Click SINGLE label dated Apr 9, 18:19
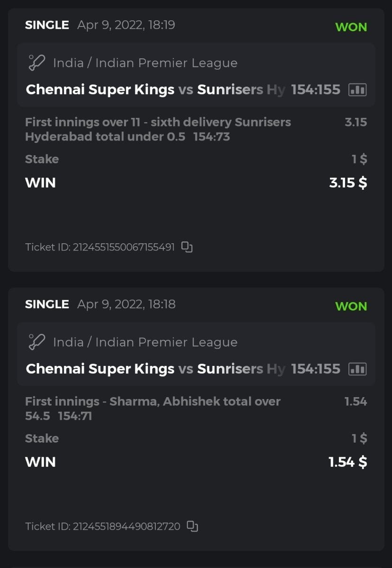The width and height of the screenshot is (392, 568). pyautogui.click(x=47, y=25)
